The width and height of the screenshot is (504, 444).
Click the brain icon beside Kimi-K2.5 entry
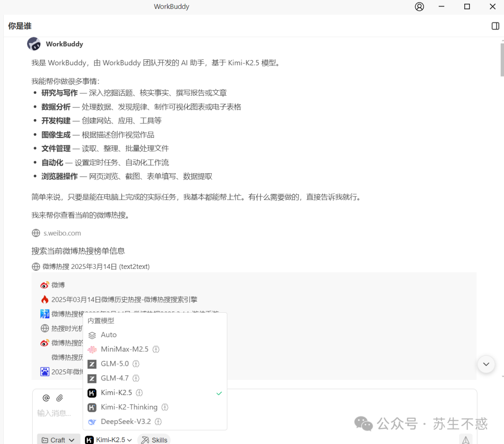click(139, 393)
